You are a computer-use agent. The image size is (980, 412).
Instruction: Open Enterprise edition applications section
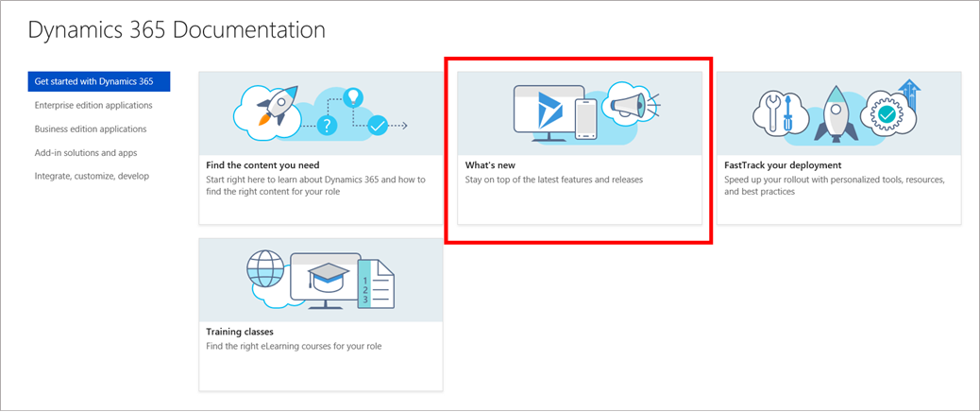click(93, 105)
